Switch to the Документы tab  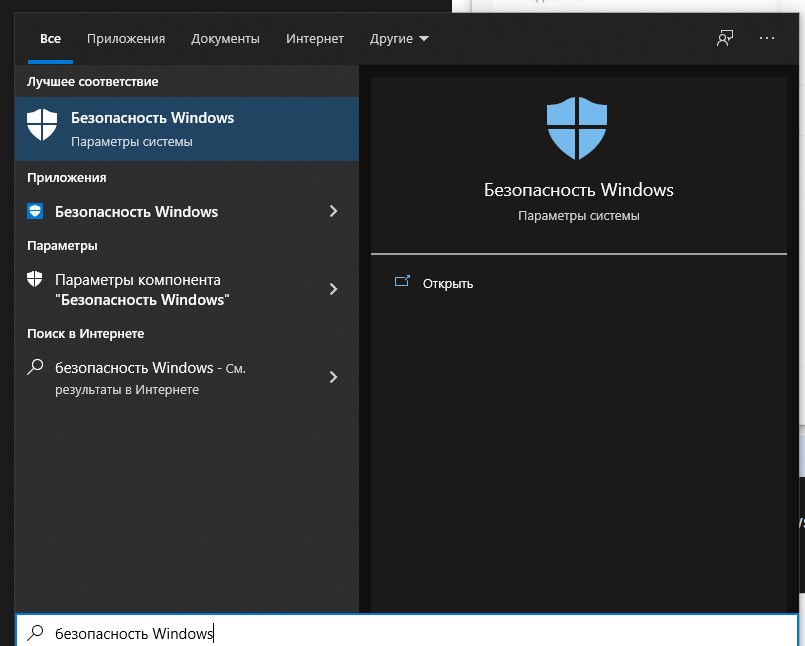click(225, 38)
